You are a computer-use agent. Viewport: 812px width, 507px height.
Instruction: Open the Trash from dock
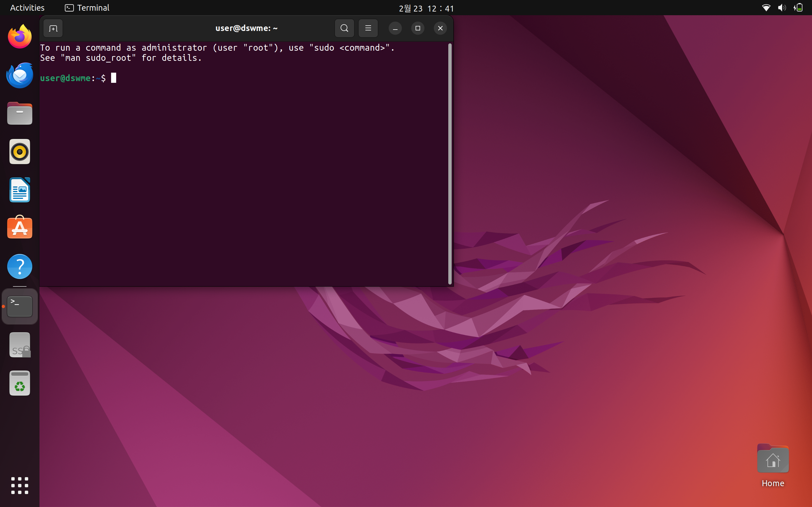[x=19, y=383]
